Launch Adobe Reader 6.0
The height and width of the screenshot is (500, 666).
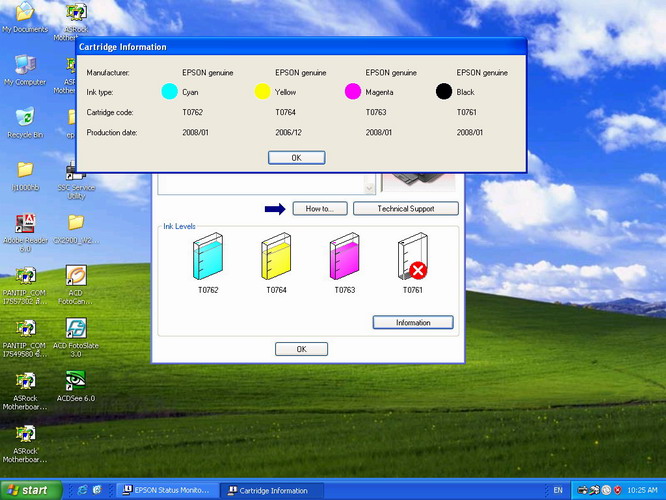pos(25,233)
